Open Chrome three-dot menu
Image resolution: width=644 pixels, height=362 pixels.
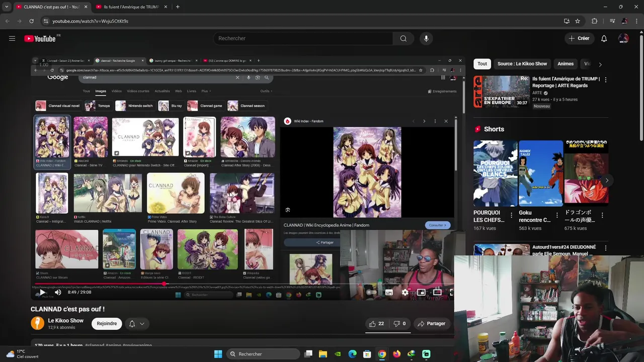tap(637, 21)
